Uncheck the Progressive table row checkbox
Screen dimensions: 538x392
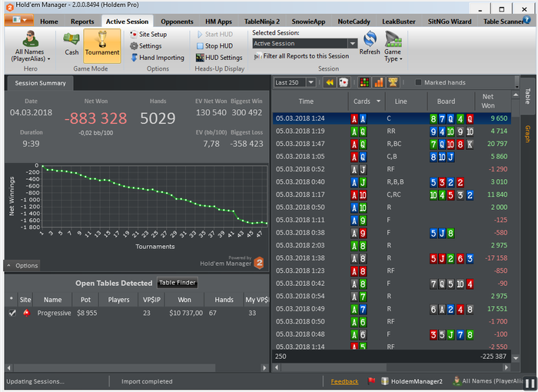[12, 313]
